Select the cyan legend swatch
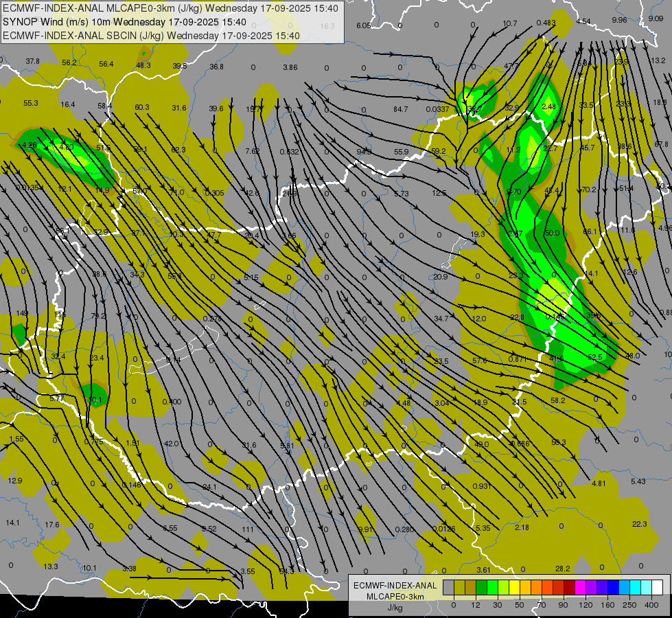Screen dimensions: 672x618 (x=635, y=587)
